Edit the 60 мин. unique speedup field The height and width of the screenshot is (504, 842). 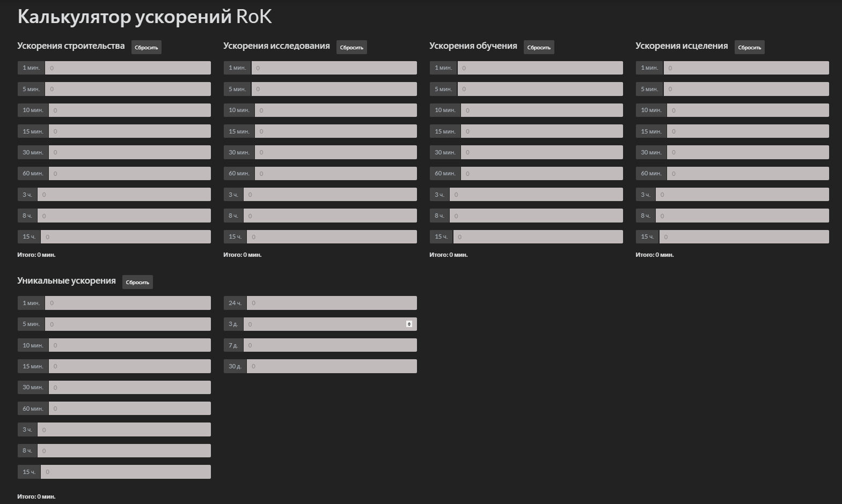tap(130, 409)
